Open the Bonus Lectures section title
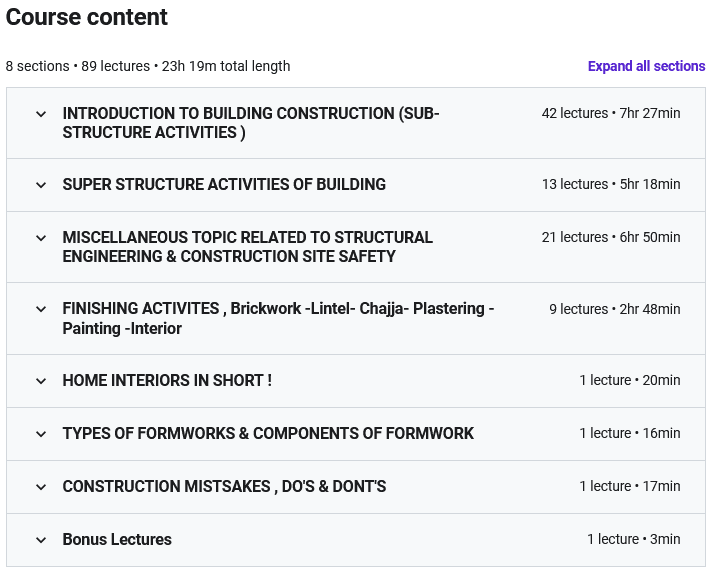This screenshot has height=574, width=712. (117, 540)
